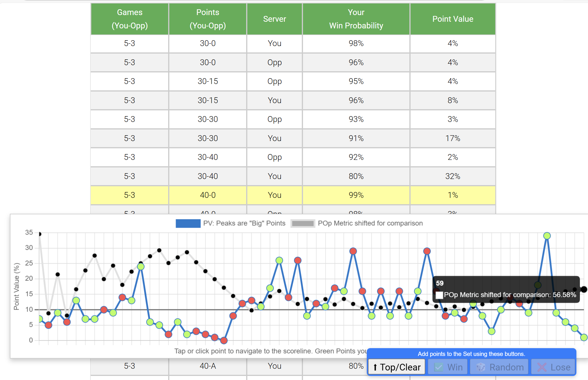588x380 pixels.
Task: Select the row with 32% point value
Action: pyautogui.click(x=293, y=176)
